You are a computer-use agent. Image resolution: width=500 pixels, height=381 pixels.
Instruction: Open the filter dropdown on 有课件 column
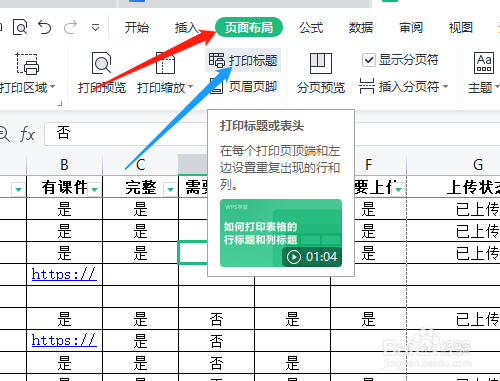click(x=95, y=190)
